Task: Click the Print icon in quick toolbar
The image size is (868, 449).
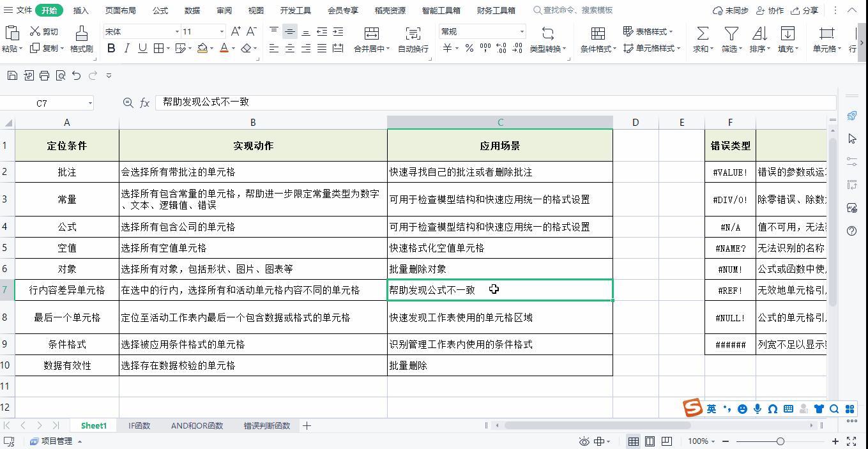Action: click(x=44, y=75)
